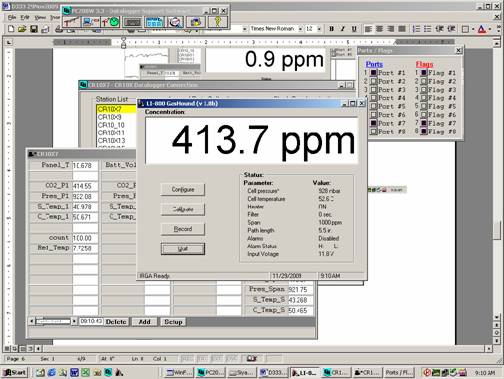
Task: Open the Borders dropdown arrow in Word
Action: pos(473,29)
